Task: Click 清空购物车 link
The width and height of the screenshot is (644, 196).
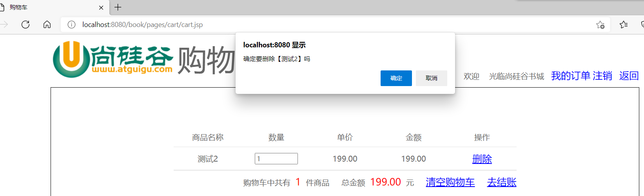Action: click(x=450, y=182)
